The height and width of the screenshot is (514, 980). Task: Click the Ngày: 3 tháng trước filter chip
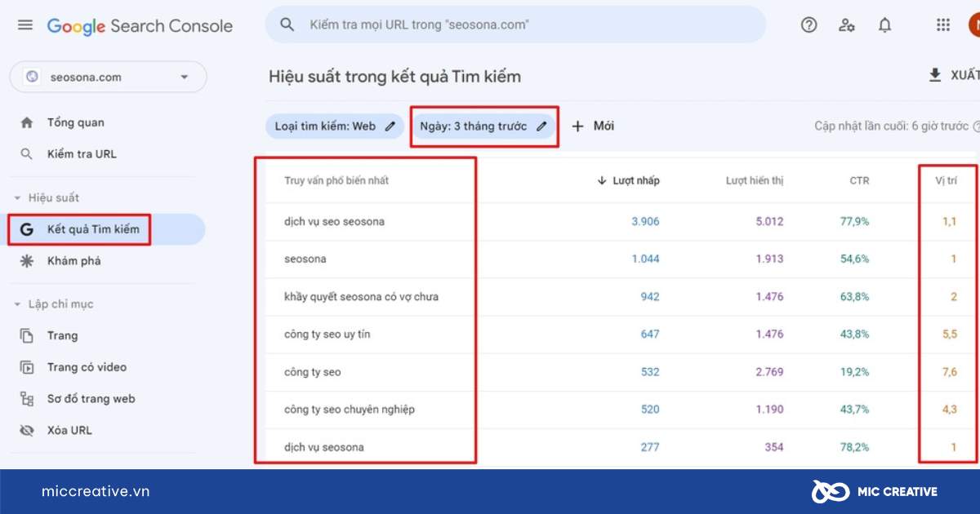483,126
